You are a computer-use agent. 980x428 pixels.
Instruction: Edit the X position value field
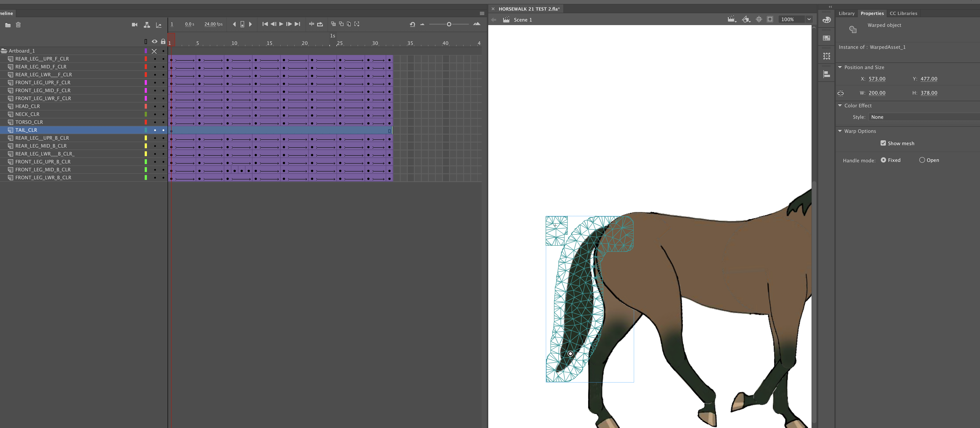click(877, 79)
